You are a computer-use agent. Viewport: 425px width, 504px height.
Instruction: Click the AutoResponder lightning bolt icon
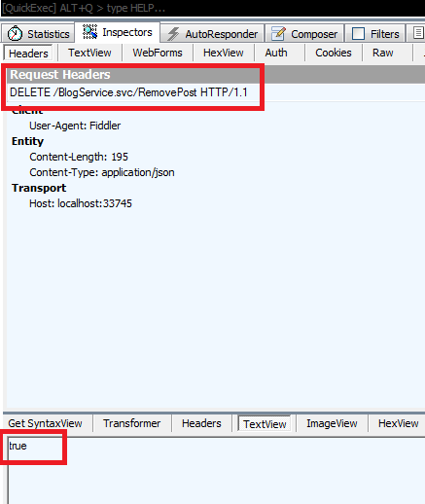(x=173, y=34)
